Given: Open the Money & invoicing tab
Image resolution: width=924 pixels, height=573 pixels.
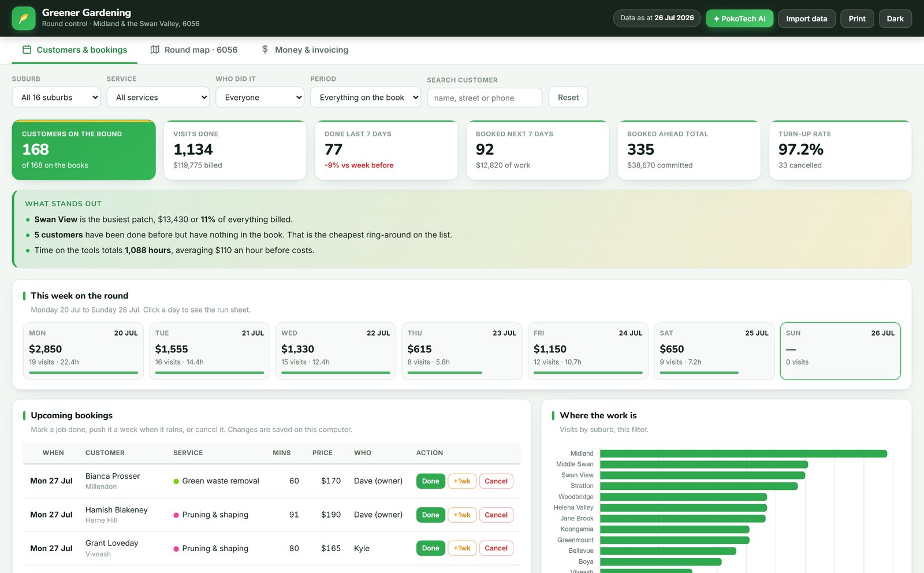Looking at the screenshot, I should [x=304, y=50].
